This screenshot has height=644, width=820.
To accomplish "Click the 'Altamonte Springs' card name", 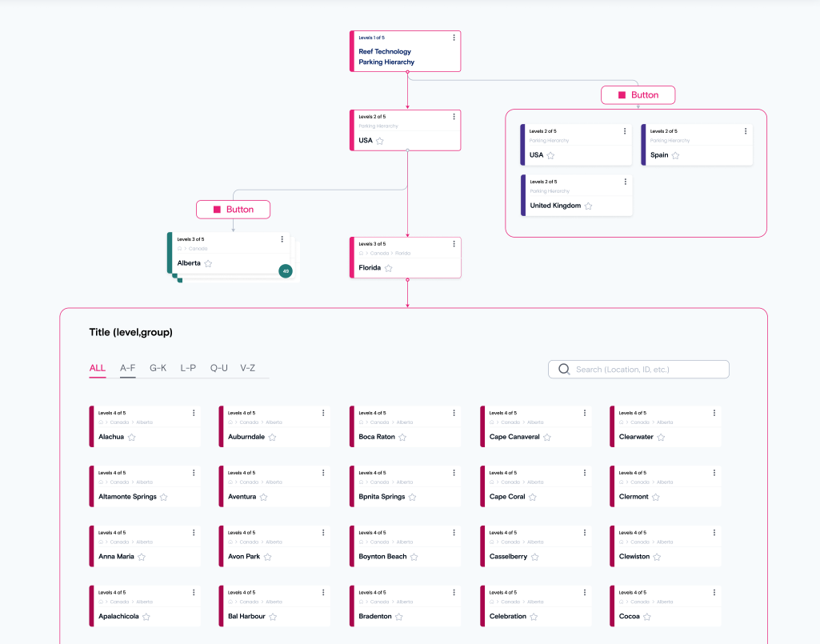I will (127, 497).
